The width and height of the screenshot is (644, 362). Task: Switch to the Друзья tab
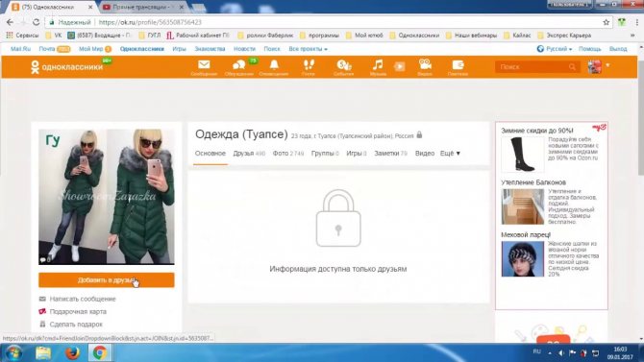(x=249, y=153)
